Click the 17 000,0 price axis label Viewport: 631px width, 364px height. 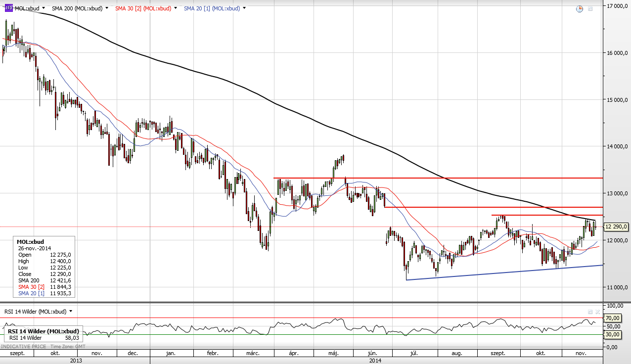coord(617,5)
